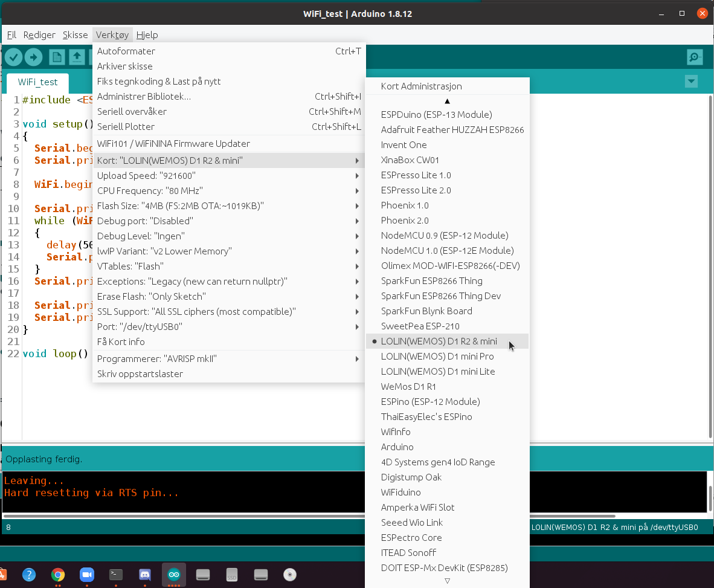Image resolution: width=714 pixels, height=588 pixels.
Task: Open Seriell Plotter from menu
Action: click(228, 127)
